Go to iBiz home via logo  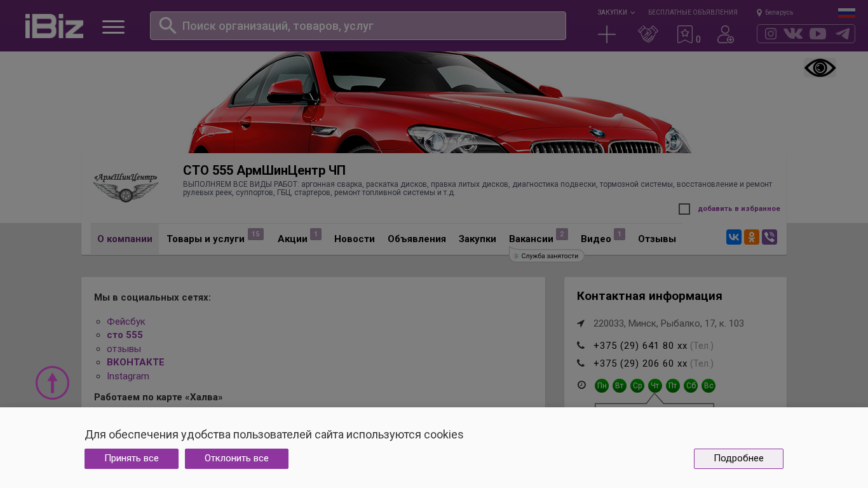pyautogui.click(x=54, y=26)
